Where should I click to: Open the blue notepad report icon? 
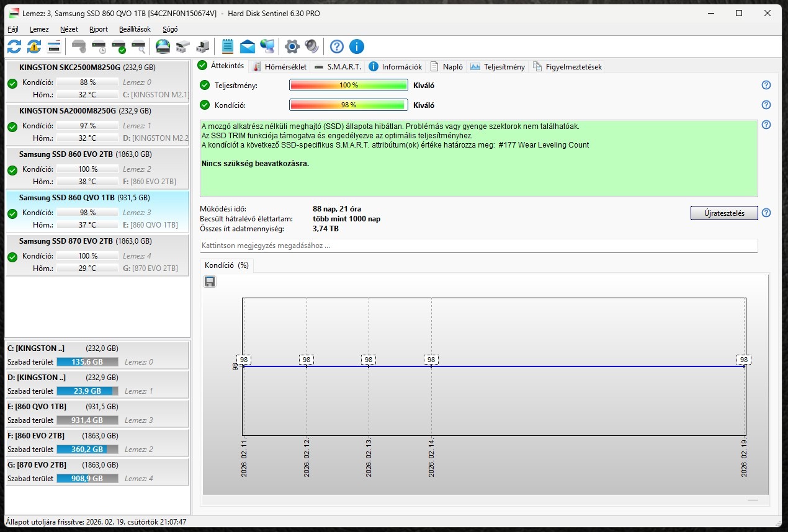228,47
